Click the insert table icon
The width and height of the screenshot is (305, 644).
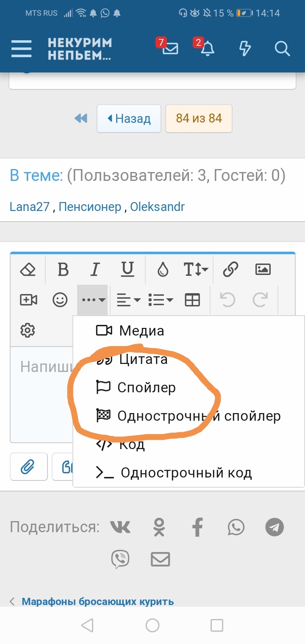coord(192,300)
